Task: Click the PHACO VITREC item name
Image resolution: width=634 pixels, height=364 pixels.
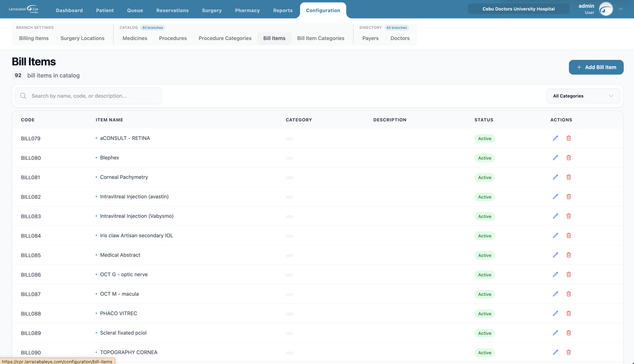Action: (x=118, y=313)
